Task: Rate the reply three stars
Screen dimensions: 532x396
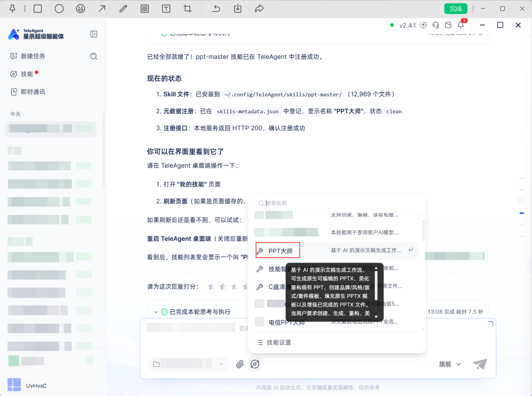Action: pos(235,286)
